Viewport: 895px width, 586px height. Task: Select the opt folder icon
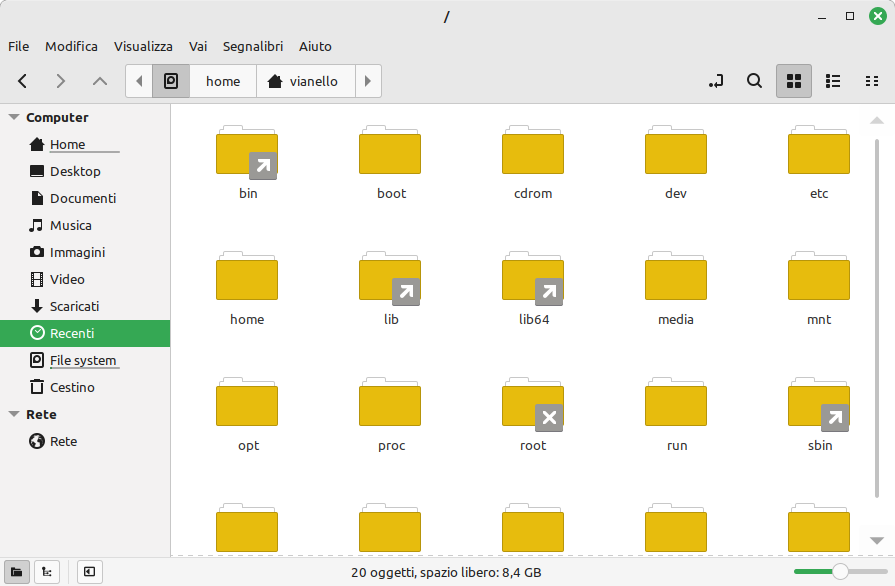247,402
